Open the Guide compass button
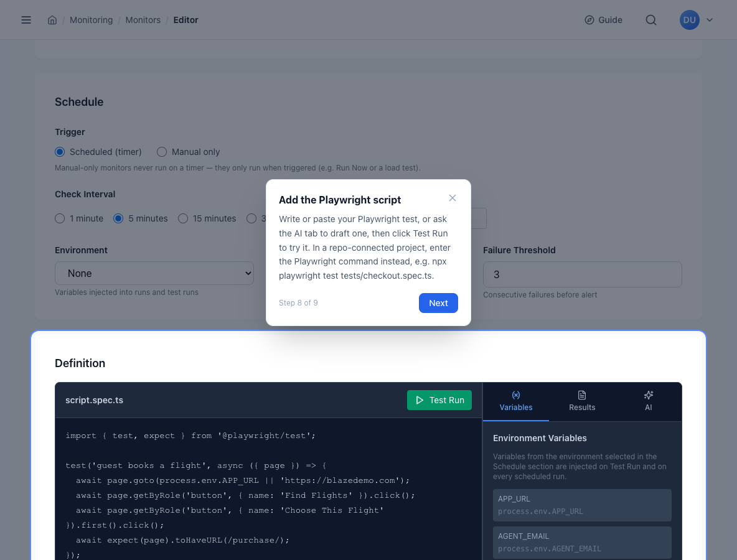This screenshot has width=737, height=560. tap(604, 20)
